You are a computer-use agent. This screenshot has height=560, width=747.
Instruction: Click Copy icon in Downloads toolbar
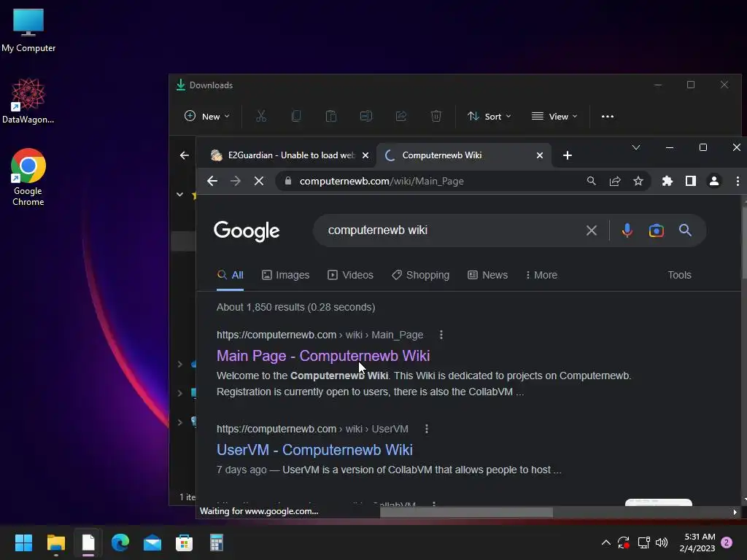pyautogui.click(x=296, y=116)
